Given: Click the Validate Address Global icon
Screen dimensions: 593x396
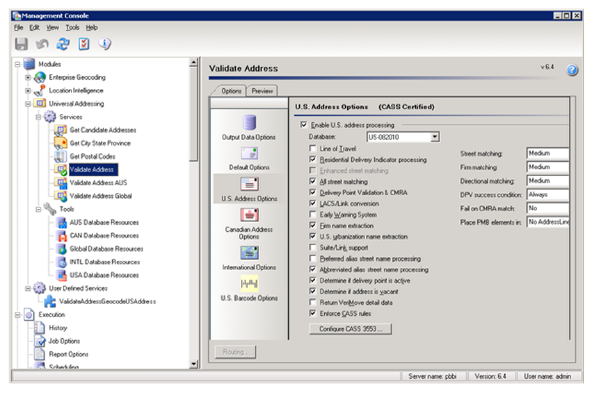Looking at the screenshot, I should 61,196.
